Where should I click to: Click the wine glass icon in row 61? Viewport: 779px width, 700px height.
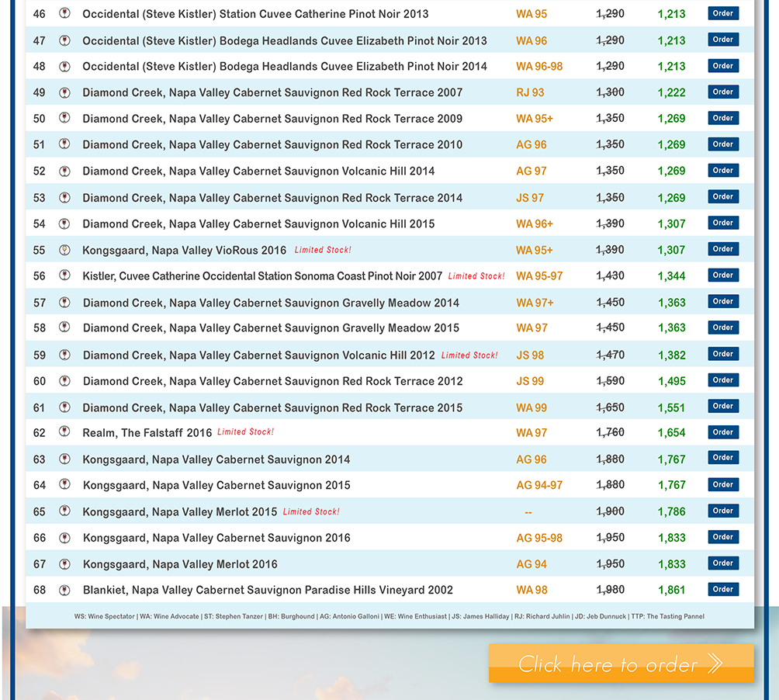coord(64,407)
